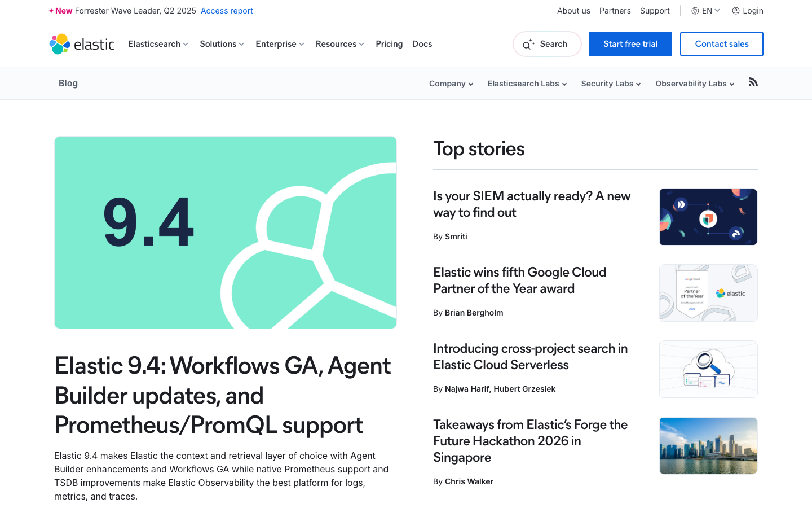Screen dimensions: 812x508
Task: Expand the Elasticsearch menu
Action: 158,44
